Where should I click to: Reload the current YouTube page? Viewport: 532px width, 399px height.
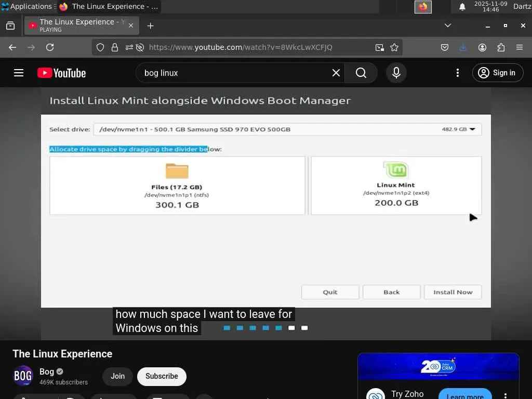point(50,47)
